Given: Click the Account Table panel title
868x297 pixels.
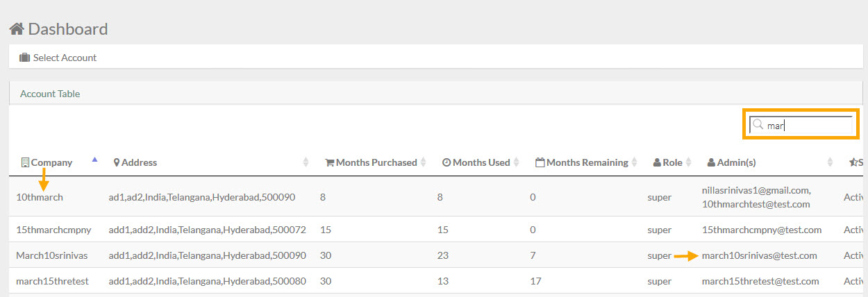Looking at the screenshot, I should (x=50, y=94).
